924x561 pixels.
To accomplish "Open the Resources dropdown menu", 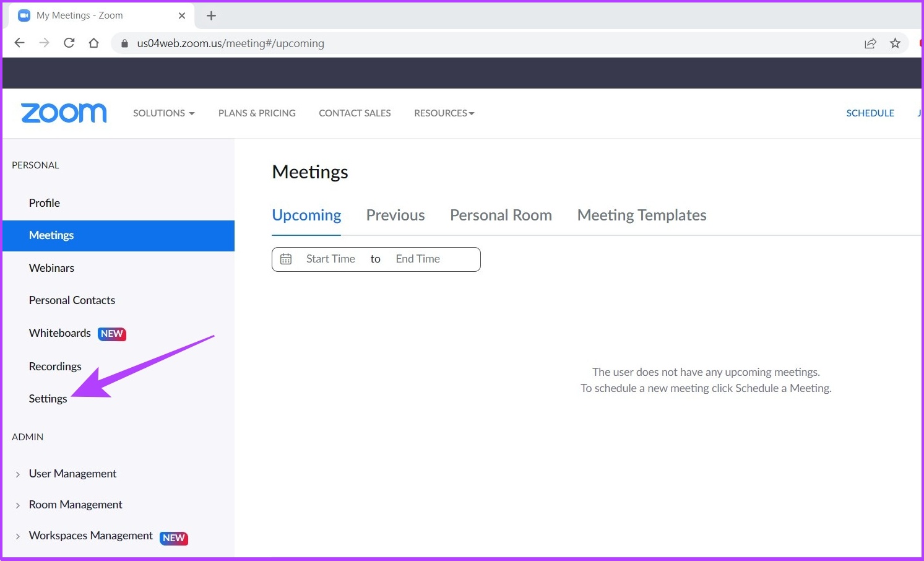I will point(444,113).
